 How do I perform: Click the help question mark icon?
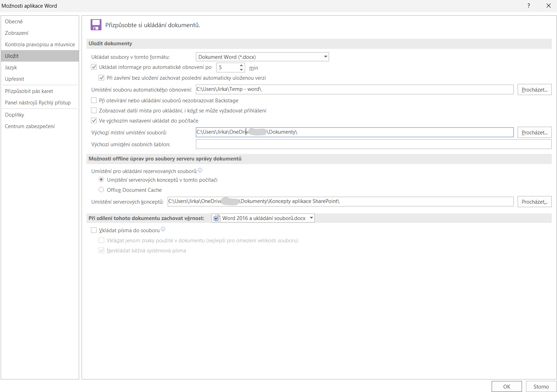(x=528, y=6)
